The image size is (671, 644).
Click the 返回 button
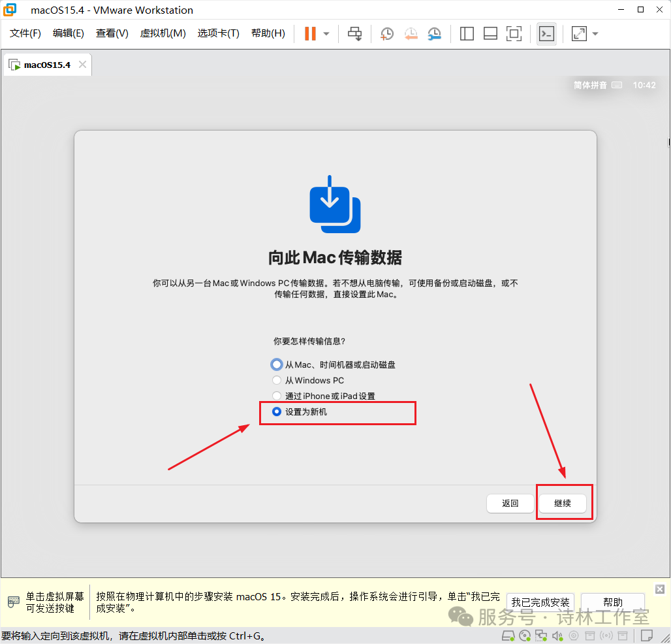coord(510,503)
